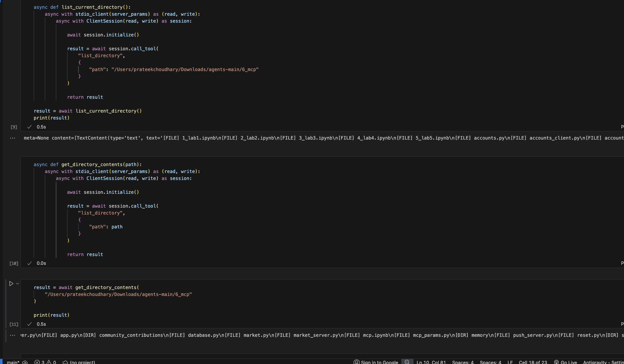
Task: Open Go to Line via Ln 10, Col 81
Action: 431,362
